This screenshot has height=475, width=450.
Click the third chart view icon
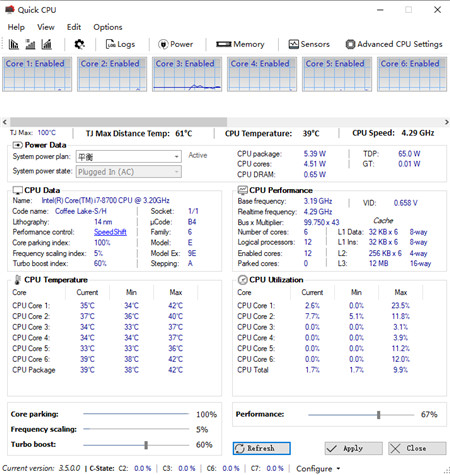46,44
